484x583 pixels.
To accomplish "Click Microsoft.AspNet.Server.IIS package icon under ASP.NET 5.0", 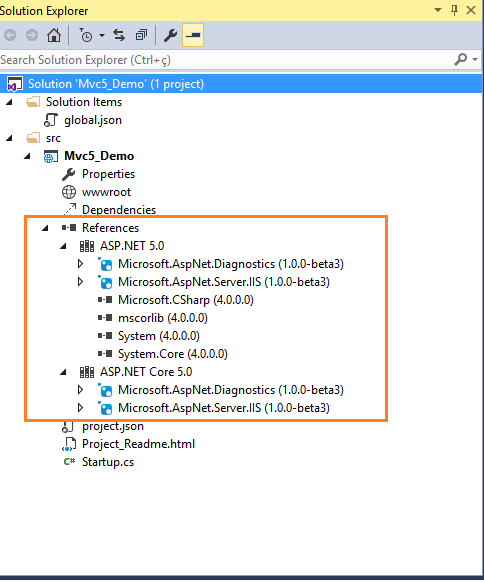I will click(x=105, y=282).
